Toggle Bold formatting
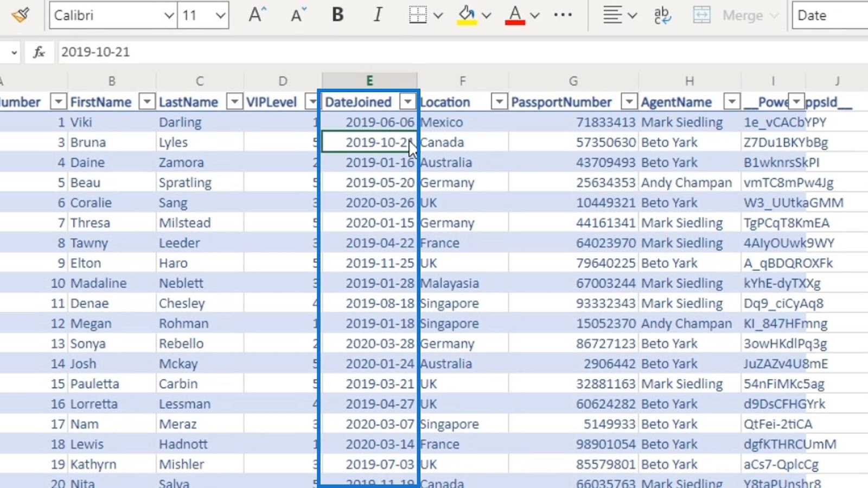 337,15
